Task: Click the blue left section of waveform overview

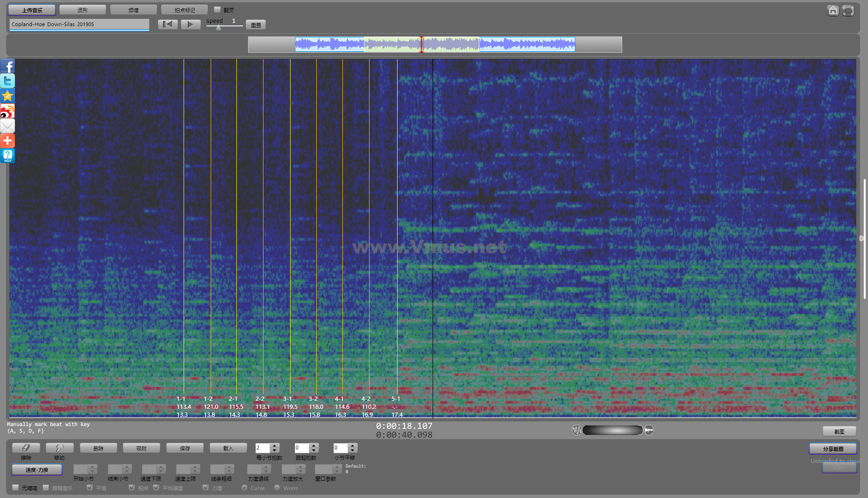Action: (x=329, y=44)
